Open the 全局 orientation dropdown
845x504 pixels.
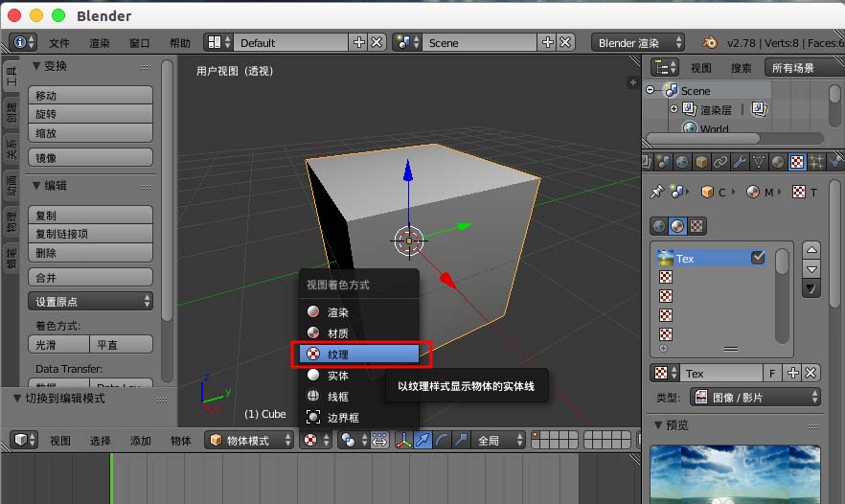(498, 441)
